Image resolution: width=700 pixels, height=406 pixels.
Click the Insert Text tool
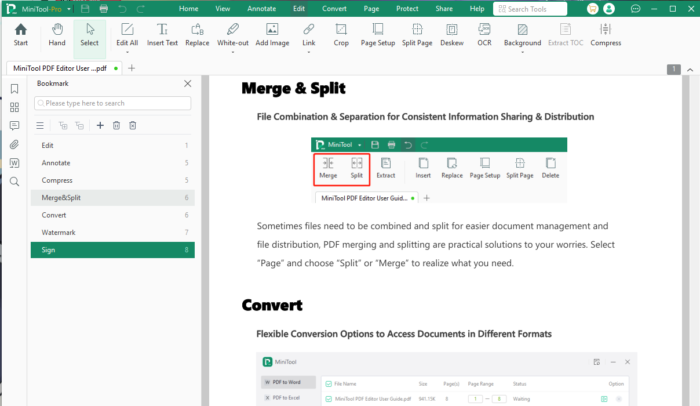click(x=162, y=34)
